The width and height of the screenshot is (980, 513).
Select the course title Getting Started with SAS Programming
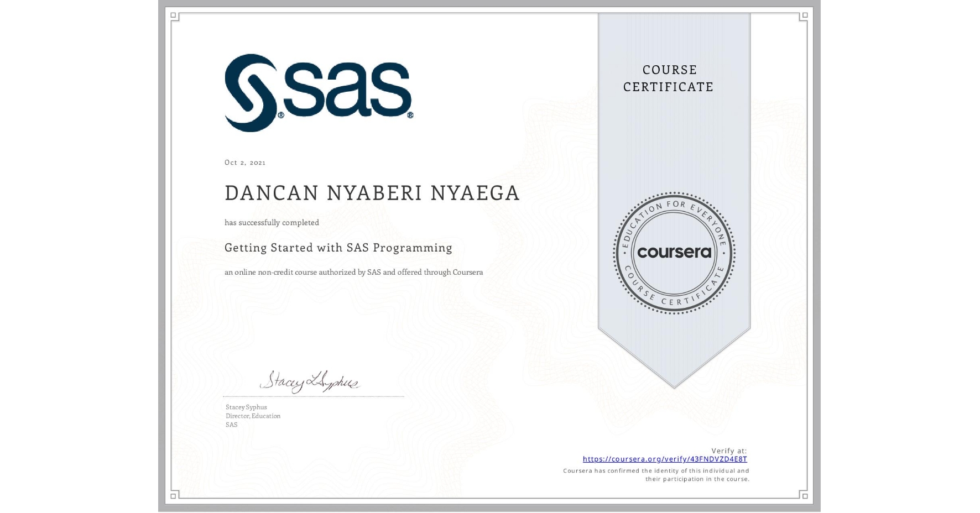(338, 248)
